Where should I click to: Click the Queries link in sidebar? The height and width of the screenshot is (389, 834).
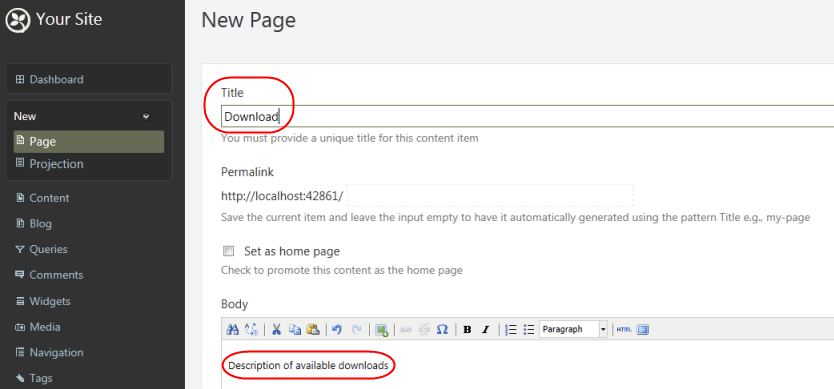click(48, 249)
